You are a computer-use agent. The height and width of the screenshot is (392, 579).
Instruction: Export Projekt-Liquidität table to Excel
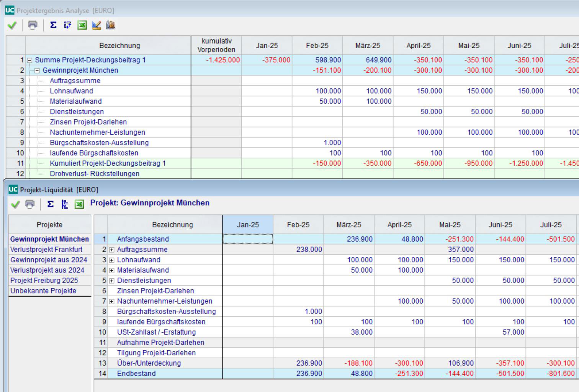[79, 204]
